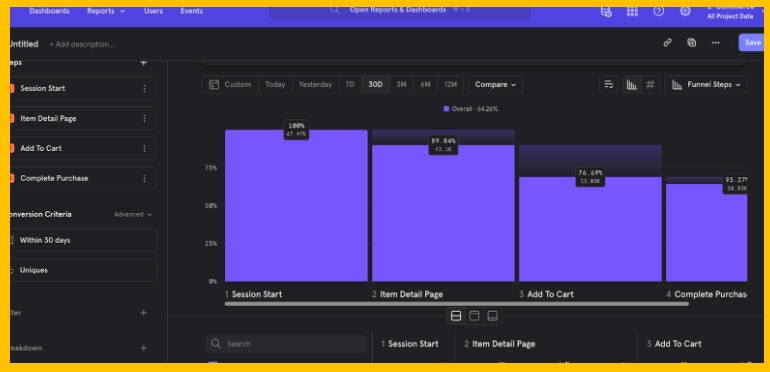Click the Save button
Viewport: 770px width, 372px height.
point(751,43)
